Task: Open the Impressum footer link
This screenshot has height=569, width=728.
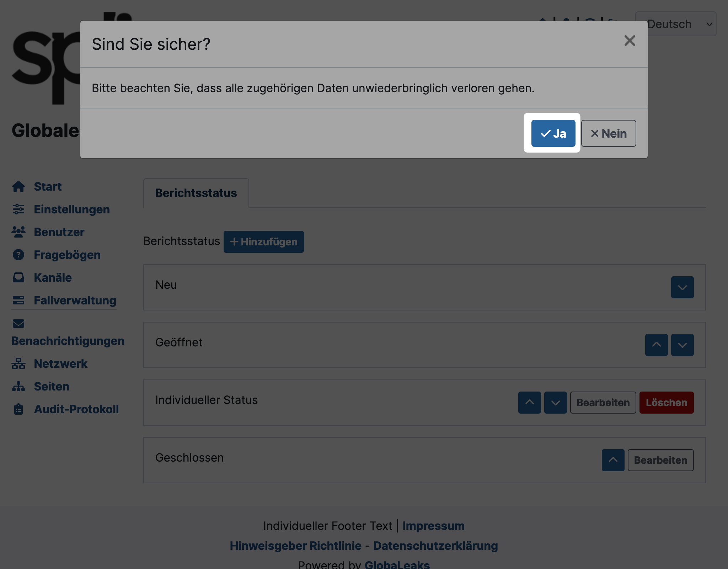Action: [433, 526]
